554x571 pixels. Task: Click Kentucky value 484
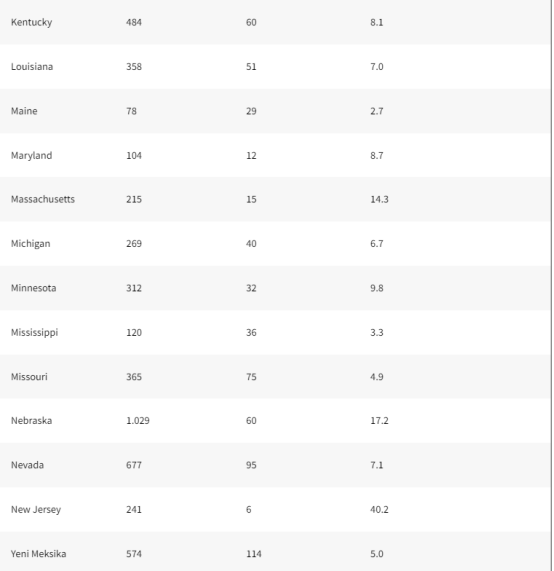coord(134,23)
